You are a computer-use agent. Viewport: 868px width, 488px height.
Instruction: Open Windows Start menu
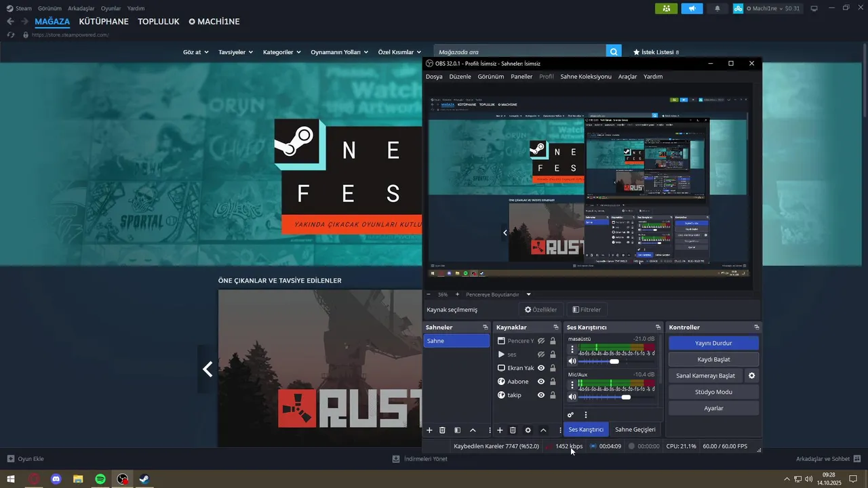pos(11,479)
